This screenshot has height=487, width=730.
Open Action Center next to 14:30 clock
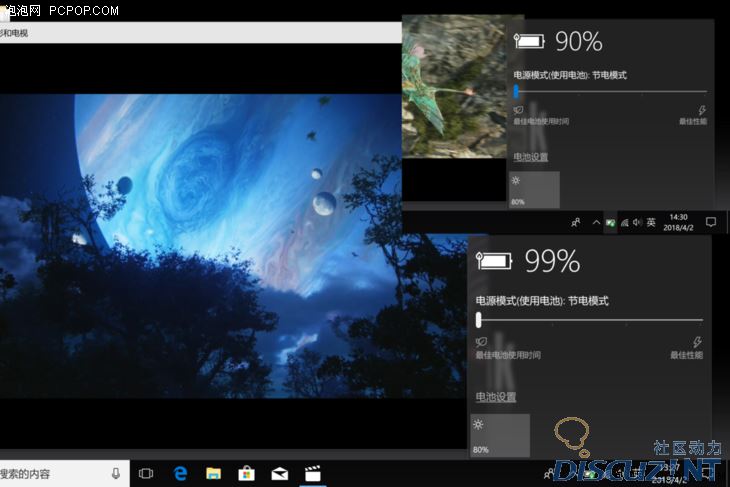711,222
